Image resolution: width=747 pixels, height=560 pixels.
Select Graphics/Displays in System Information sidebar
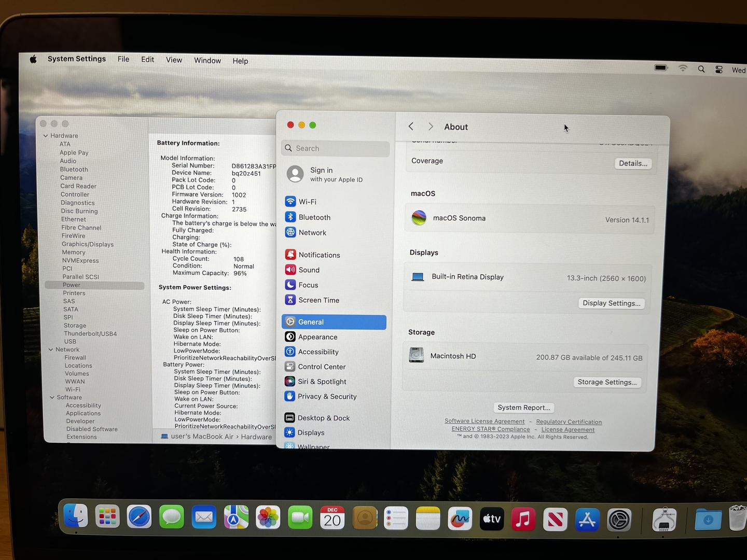click(x=88, y=244)
